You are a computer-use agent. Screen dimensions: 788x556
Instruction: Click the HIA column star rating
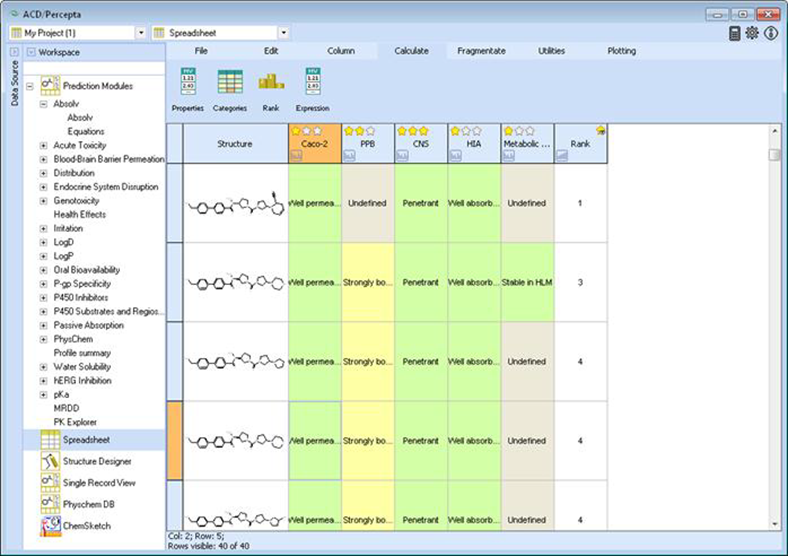click(x=466, y=131)
